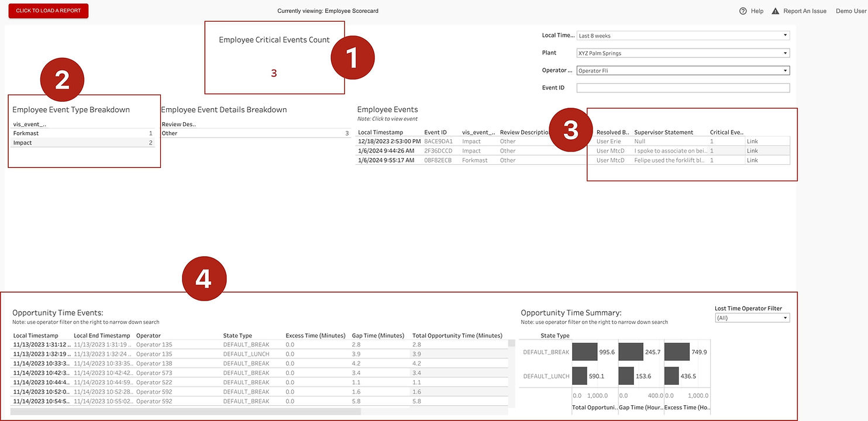The height and width of the screenshot is (421, 868).
Task: Open the Demo User account menu
Action: pyautogui.click(x=850, y=11)
